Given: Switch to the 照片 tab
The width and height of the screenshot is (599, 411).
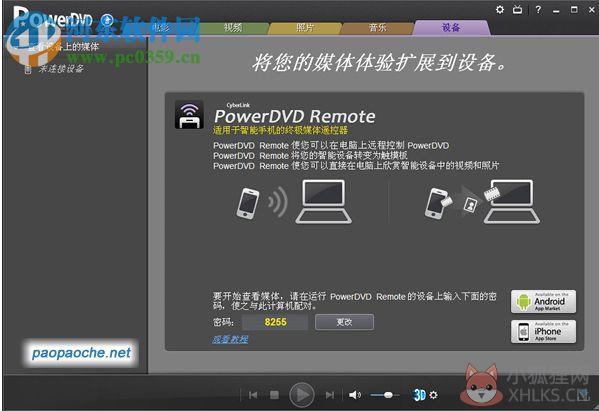Looking at the screenshot, I should coord(305,28).
